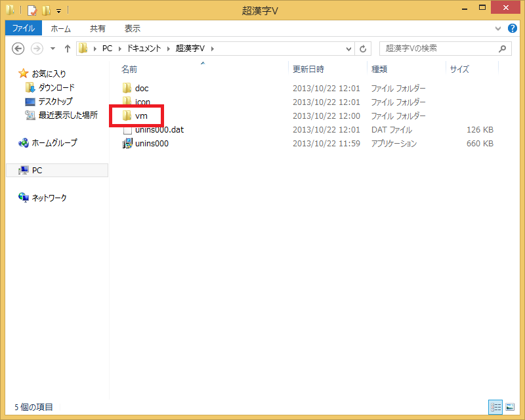Click the back navigation arrow
Viewport: 525px width, 420px height.
pyautogui.click(x=18, y=49)
